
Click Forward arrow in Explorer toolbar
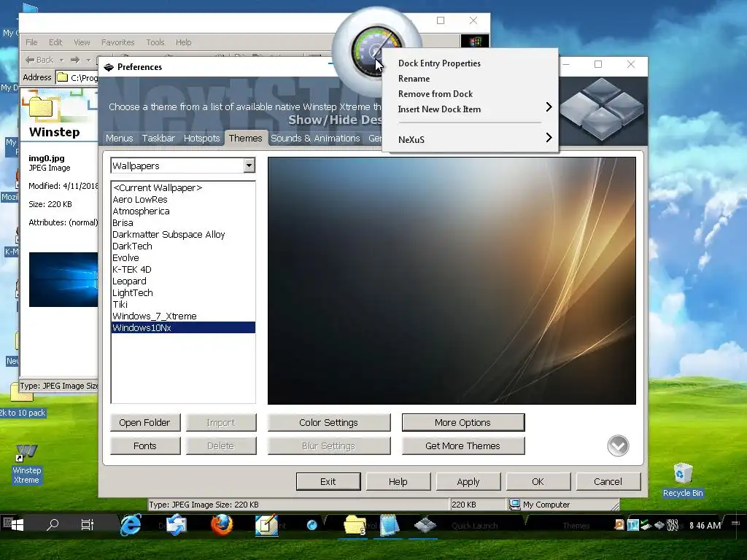point(75,60)
